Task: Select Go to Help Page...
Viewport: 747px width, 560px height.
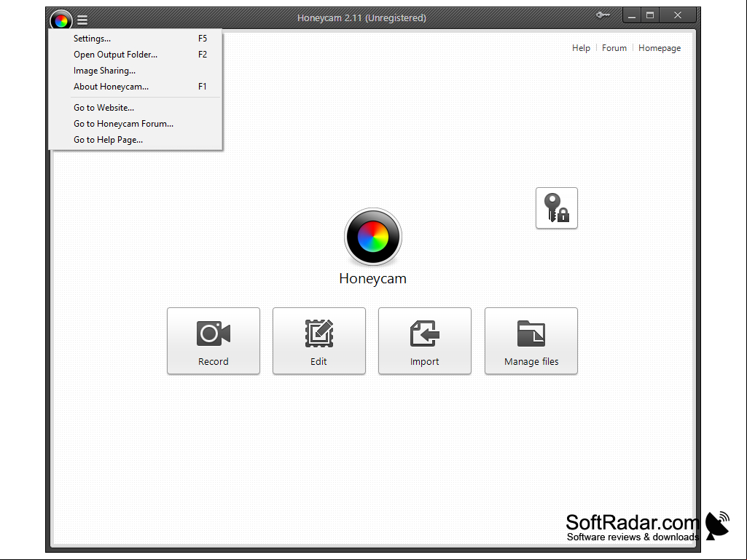Action: tap(136, 140)
